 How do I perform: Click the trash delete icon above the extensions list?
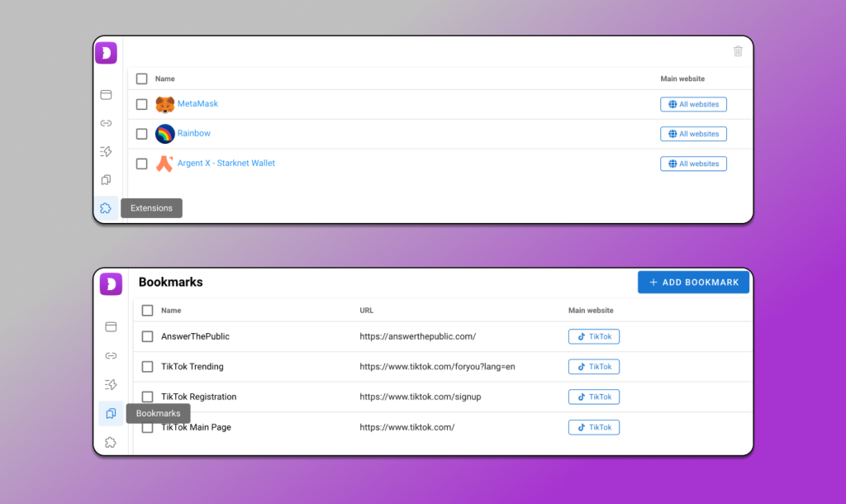[738, 50]
